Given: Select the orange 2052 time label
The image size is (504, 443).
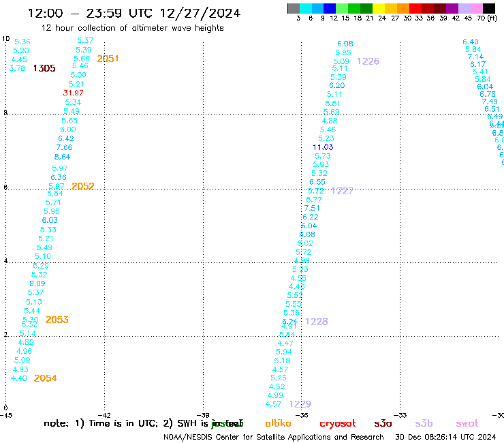Looking at the screenshot, I should pos(83,186).
